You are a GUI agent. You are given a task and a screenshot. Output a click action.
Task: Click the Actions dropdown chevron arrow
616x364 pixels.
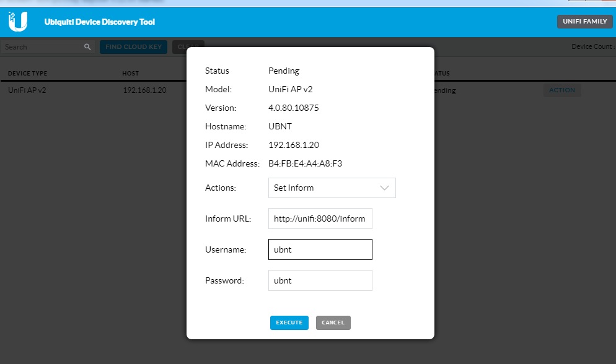point(384,188)
